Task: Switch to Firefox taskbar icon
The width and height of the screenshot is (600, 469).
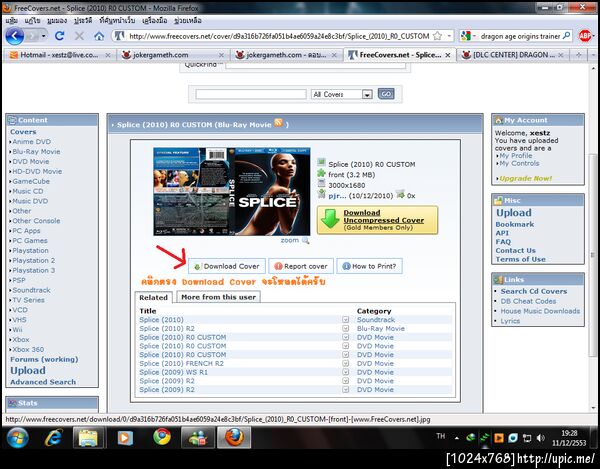Action: click(x=234, y=438)
